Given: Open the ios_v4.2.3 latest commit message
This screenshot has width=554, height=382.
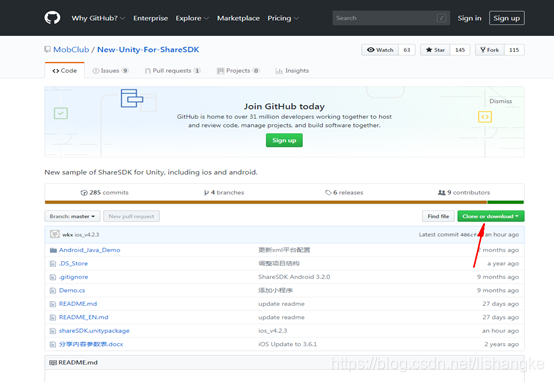Looking at the screenshot, I should point(87,235).
